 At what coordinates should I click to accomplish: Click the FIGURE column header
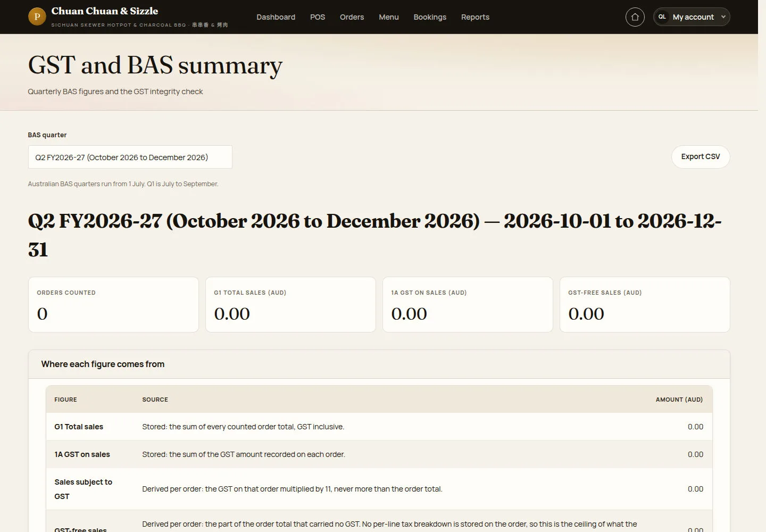65,400
